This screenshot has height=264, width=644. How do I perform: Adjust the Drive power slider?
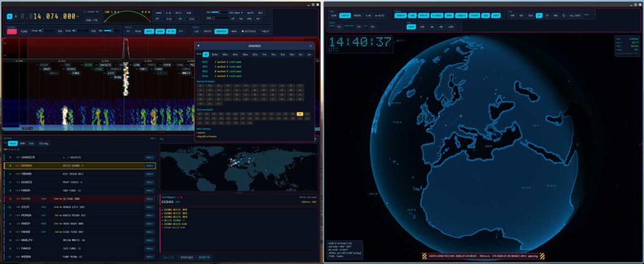pyautogui.click(x=47, y=31)
